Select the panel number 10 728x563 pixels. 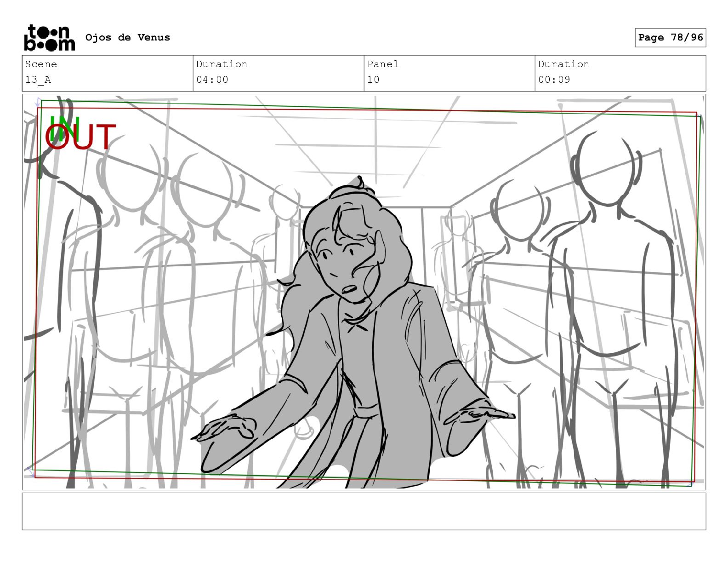point(373,80)
